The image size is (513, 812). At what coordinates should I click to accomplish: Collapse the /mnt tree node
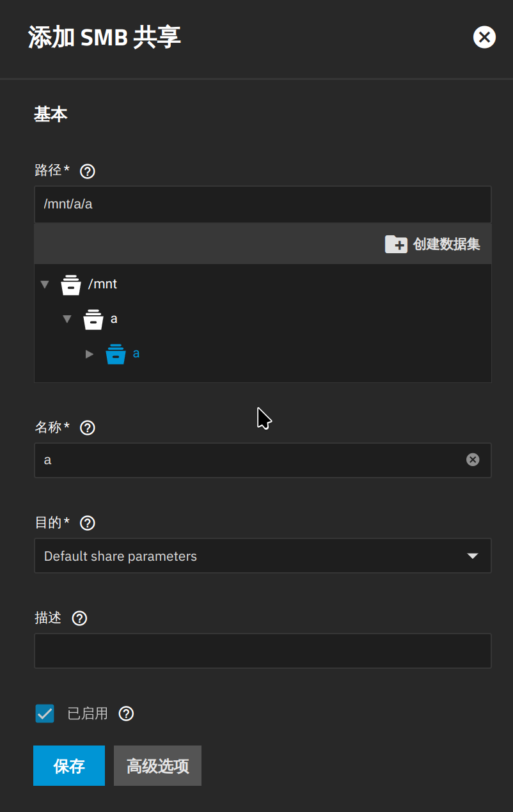[45, 285]
